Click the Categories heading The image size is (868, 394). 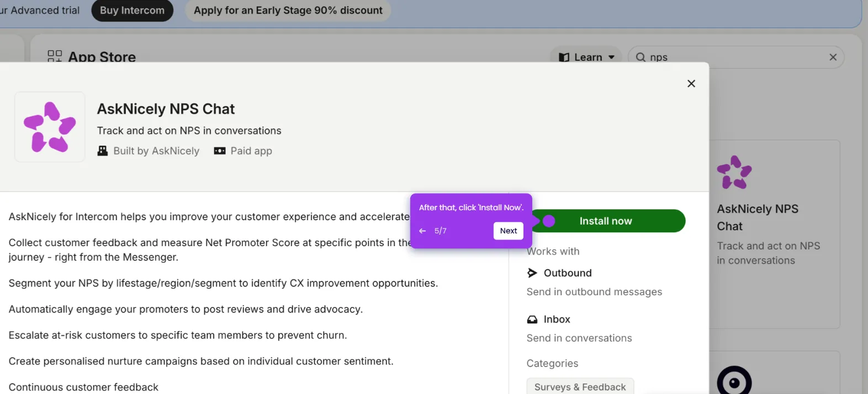coord(552,363)
